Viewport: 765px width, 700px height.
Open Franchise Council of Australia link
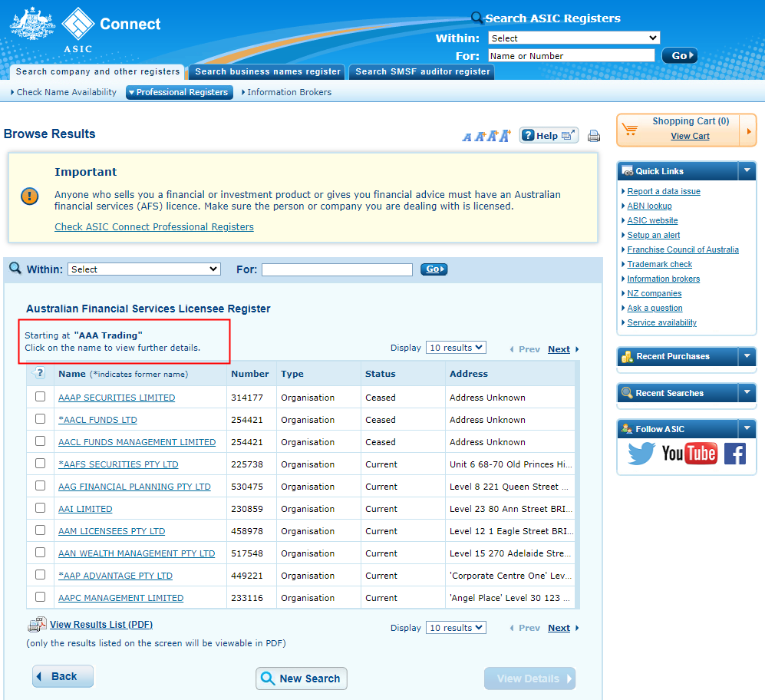point(683,249)
